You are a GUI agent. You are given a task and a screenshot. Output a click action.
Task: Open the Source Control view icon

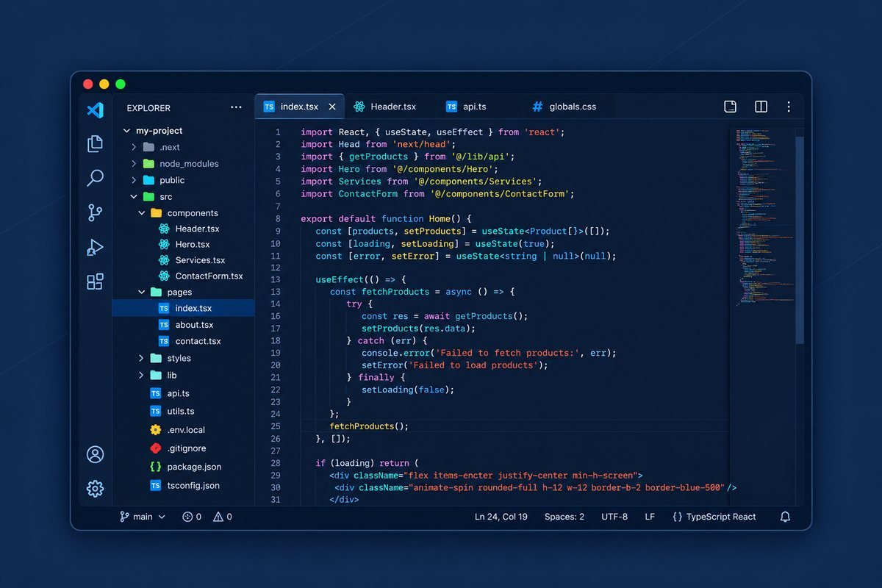95,212
